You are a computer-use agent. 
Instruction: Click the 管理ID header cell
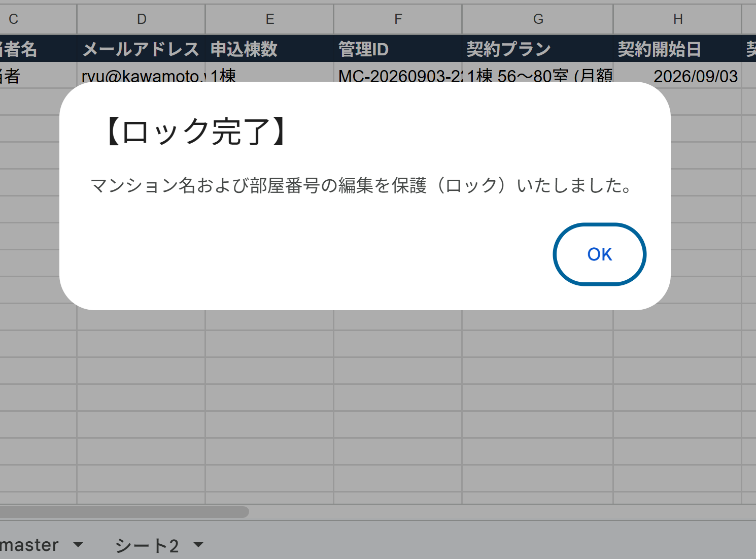398,49
